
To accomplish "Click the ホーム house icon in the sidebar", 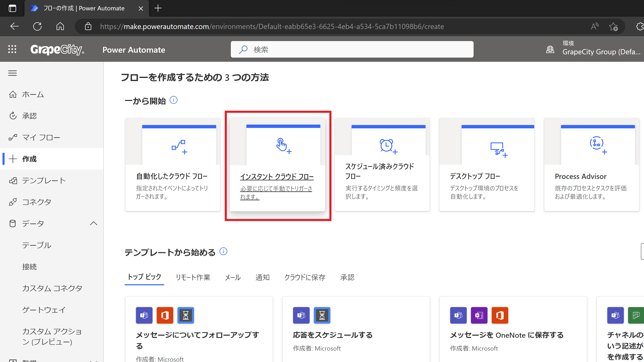I will coord(13,94).
